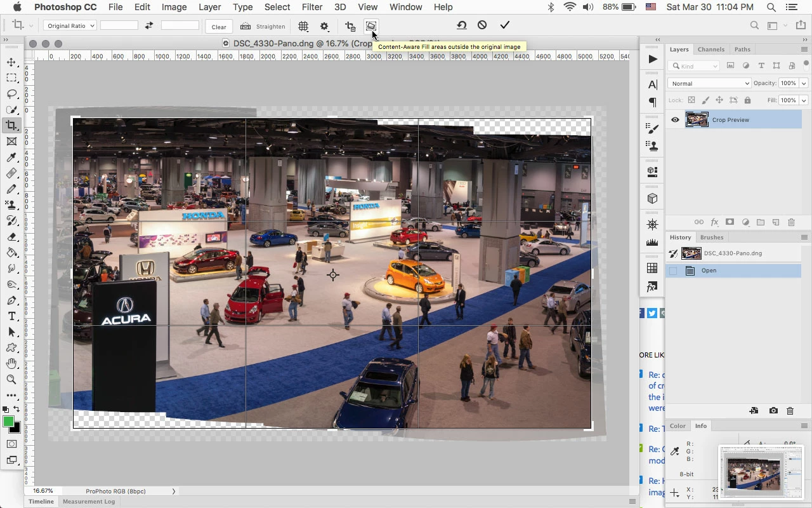
Task: Click the Straighten tool icon
Action: tap(246, 26)
